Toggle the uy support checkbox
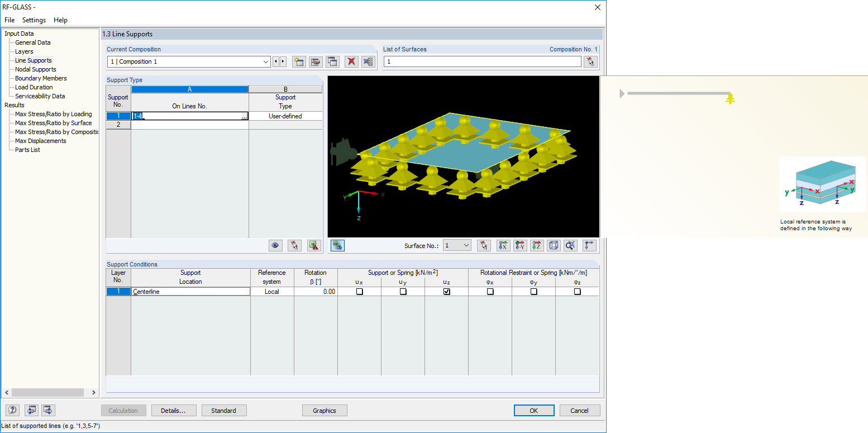Screen dimensions: 868x433 [x=403, y=292]
